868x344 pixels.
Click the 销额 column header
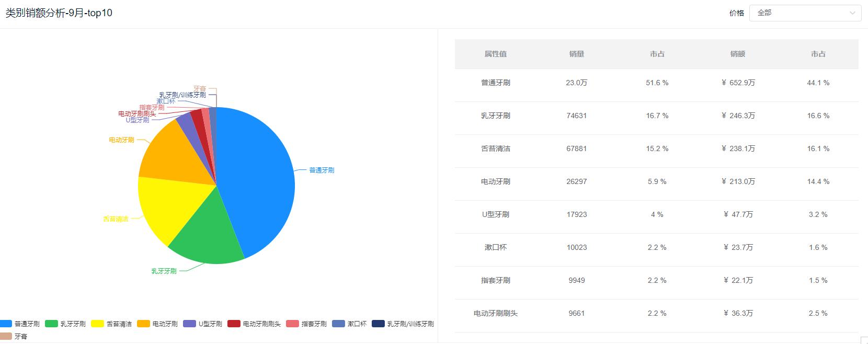pos(738,54)
